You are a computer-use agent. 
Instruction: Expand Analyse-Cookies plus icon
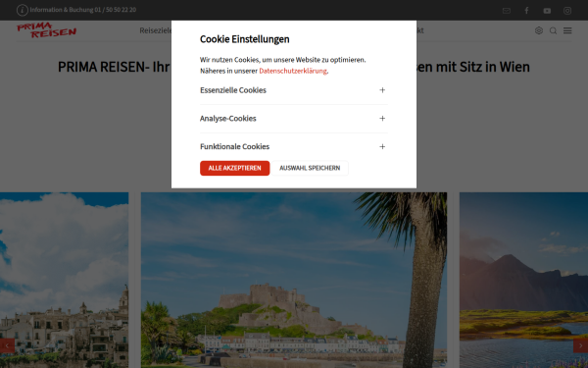click(382, 119)
